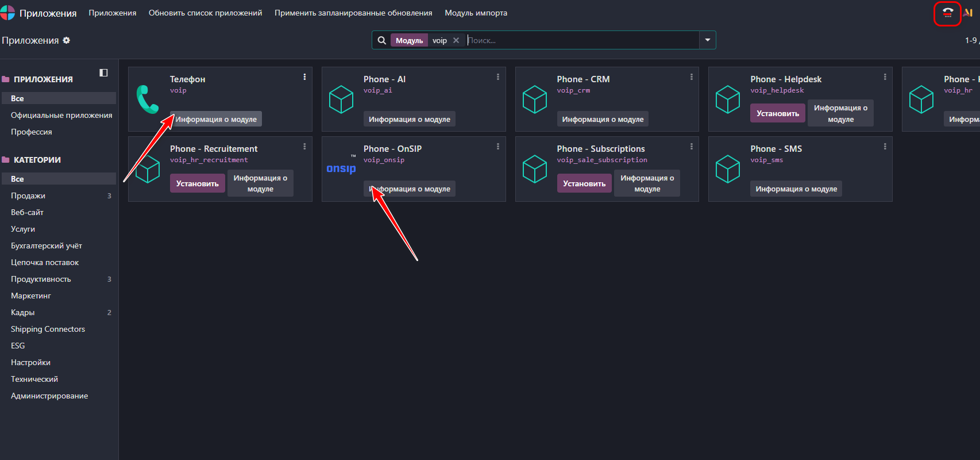Open the kebab menu on Phone - OnSIP card

click(x=497, y=147)
